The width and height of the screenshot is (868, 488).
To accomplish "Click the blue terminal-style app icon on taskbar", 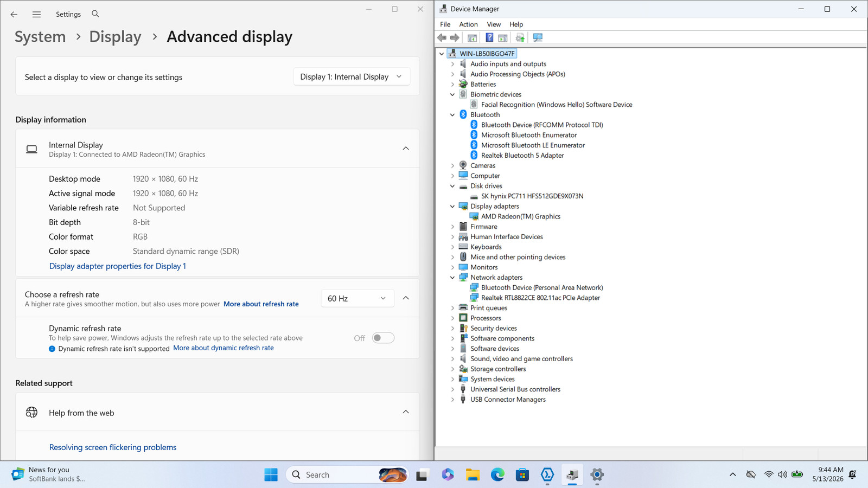I will click(547, 475).
